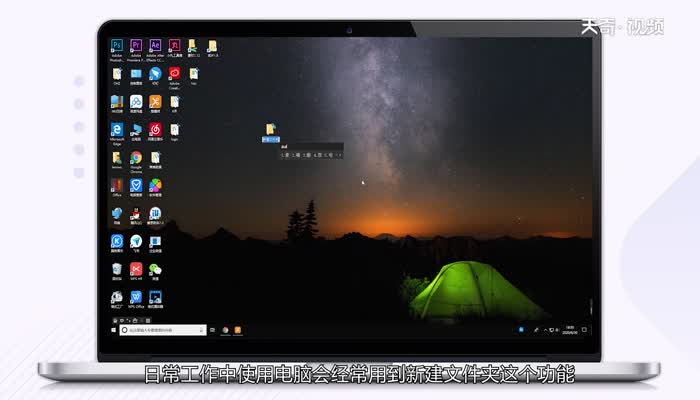Launch WPS Office from the desktop
Screen dimensions: 700x400
pos(136,298)
